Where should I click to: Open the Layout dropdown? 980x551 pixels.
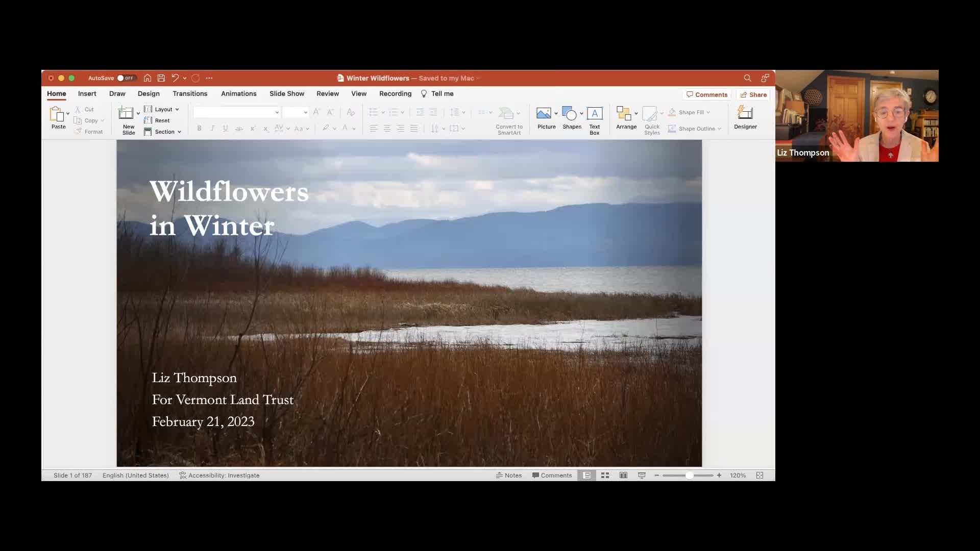pos(162,109)
